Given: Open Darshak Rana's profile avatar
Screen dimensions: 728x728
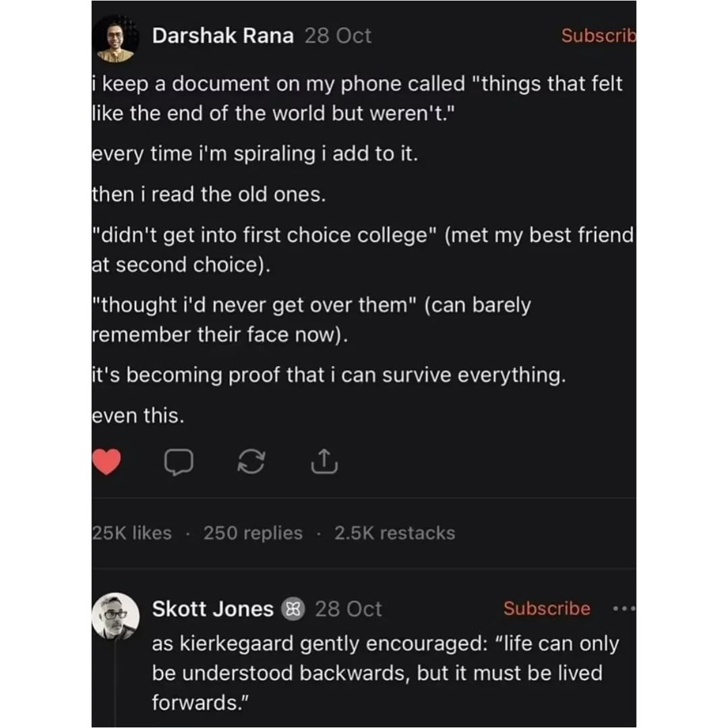Looking at the screenshot, I should click(115, 38).
